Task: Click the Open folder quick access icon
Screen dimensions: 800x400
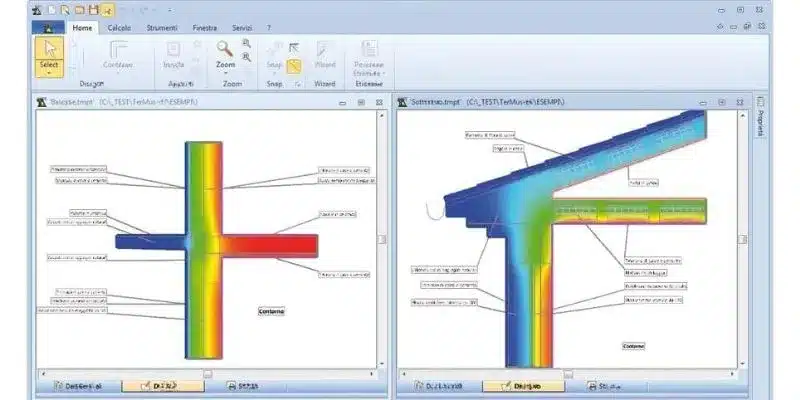Action: [79, 9]
